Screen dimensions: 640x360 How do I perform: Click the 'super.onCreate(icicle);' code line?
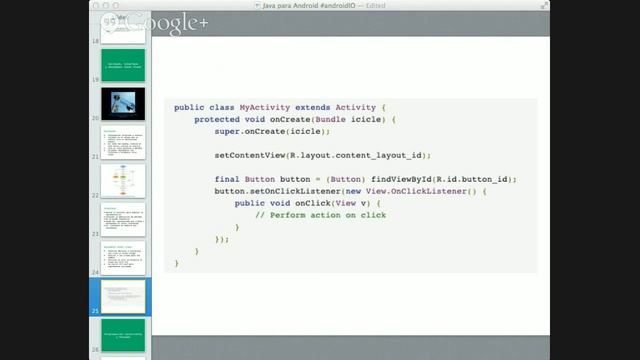coord(272,131)
